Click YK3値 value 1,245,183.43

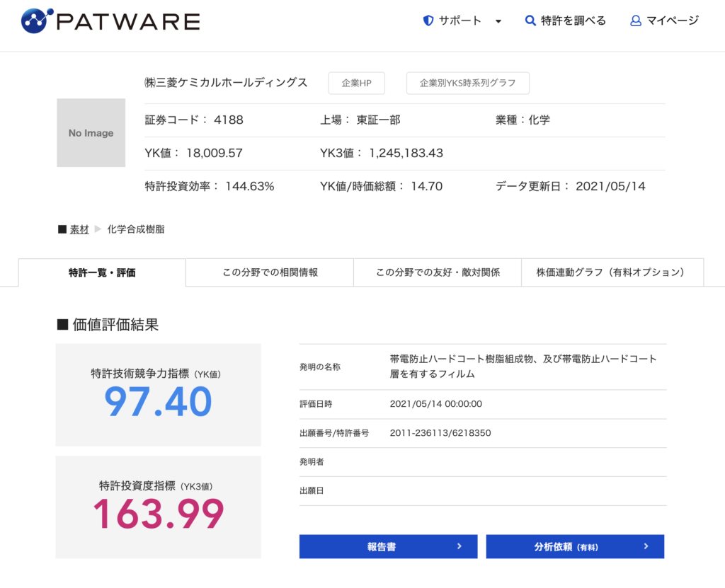[406, 154]
